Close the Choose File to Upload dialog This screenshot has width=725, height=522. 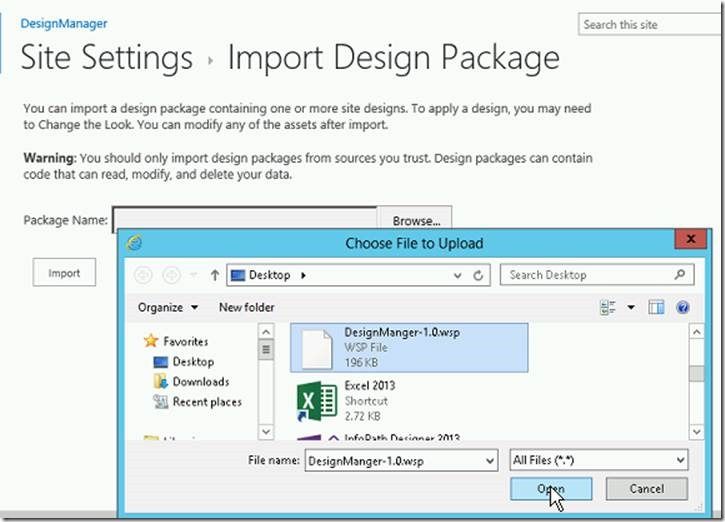691,239
